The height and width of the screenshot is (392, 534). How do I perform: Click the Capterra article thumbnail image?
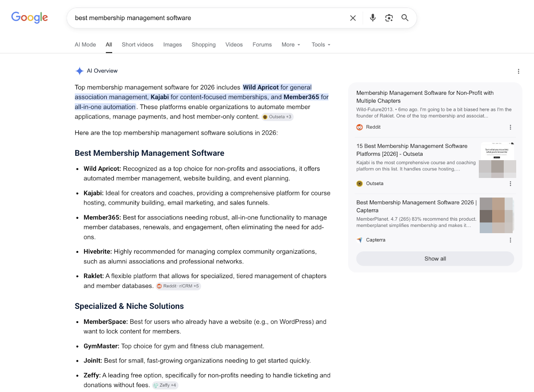497,216
